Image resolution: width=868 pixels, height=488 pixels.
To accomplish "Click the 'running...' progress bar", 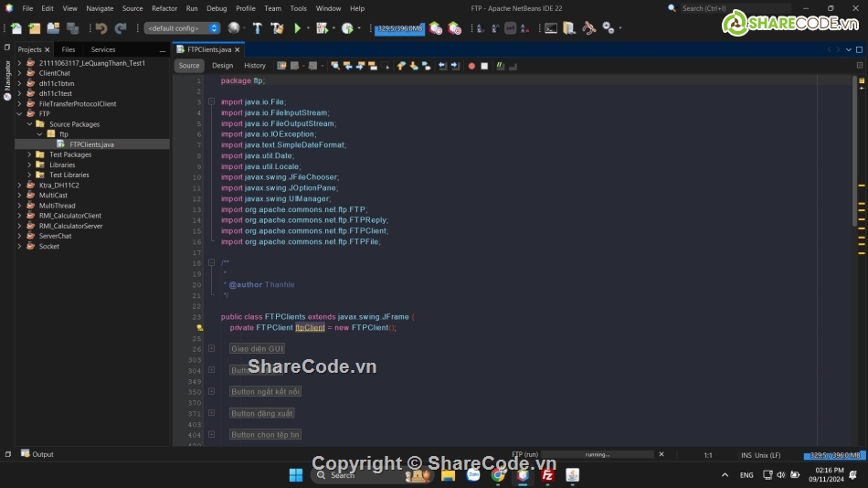I will [x=598, y=455].
